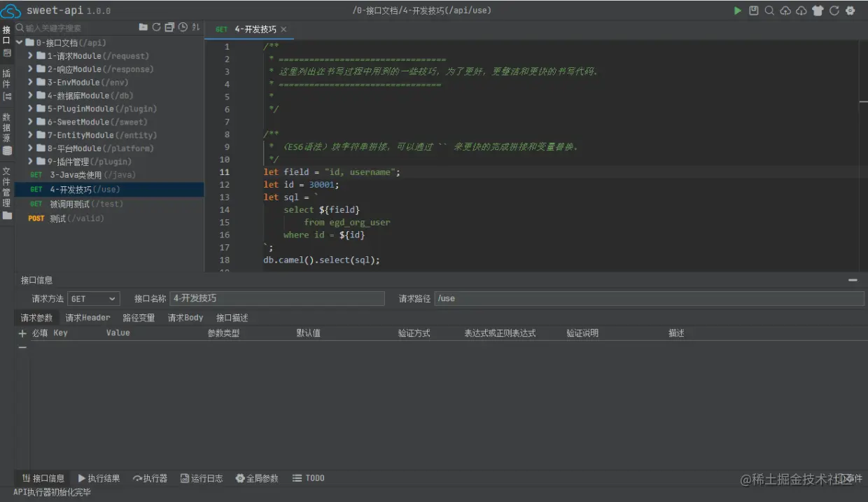The height and width of the screenshot is (502, 868).
Task: Open history with the clock icon
Action: (x=183, y=27)
